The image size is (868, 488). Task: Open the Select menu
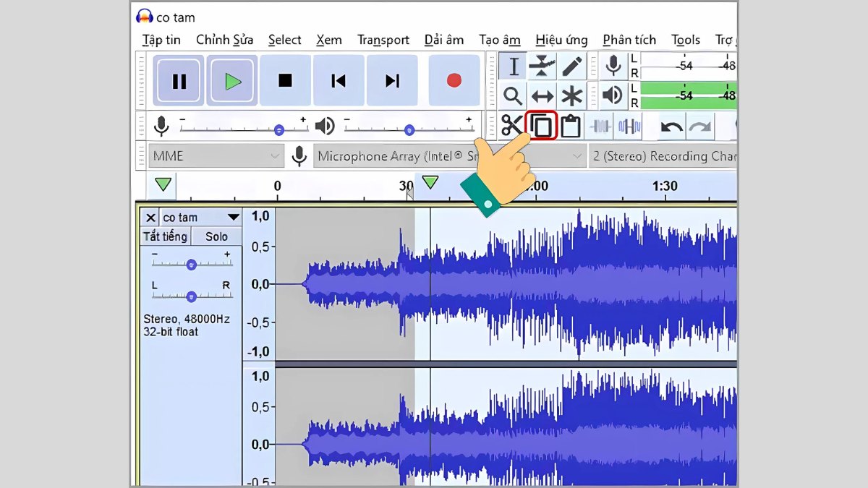284,40
